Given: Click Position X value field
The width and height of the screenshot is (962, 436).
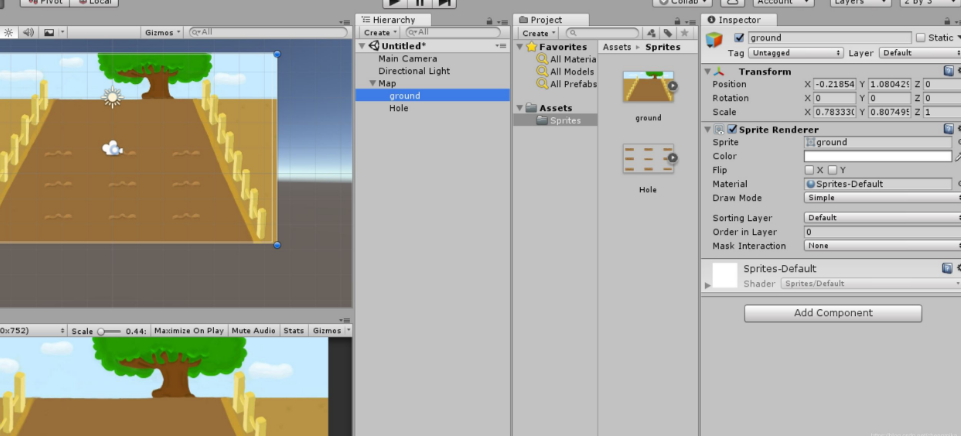Looking at the screenshot, I should 834,84.
